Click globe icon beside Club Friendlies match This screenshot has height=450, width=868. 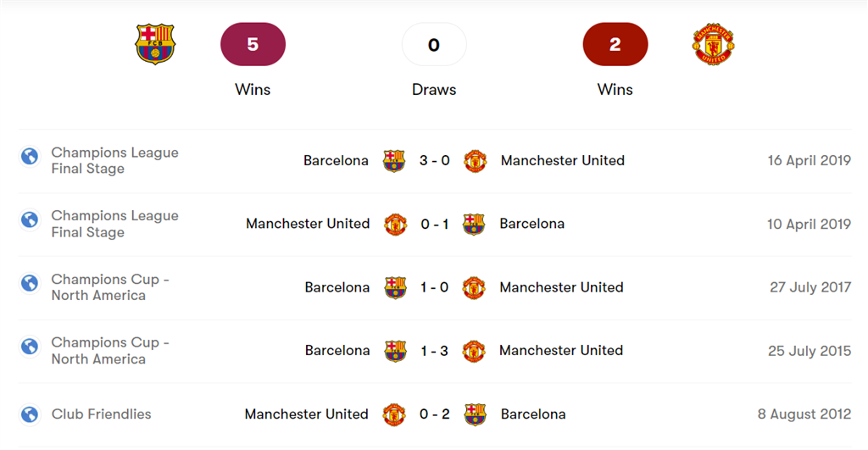[x=30, y=414]
